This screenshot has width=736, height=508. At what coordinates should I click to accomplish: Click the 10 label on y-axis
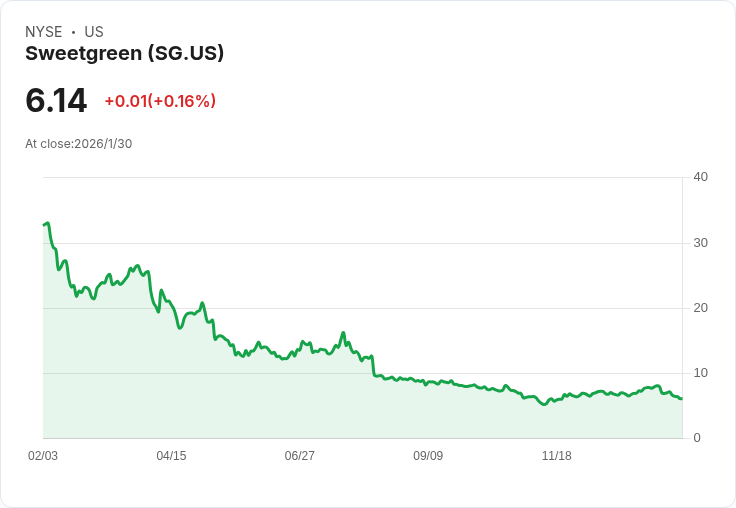700,373
